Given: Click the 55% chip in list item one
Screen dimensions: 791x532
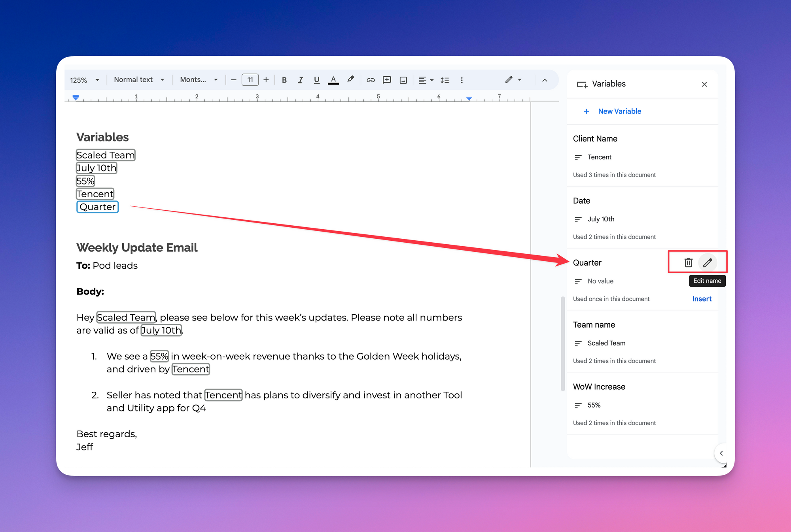Looking at the screenshot, I should [159, 356].
